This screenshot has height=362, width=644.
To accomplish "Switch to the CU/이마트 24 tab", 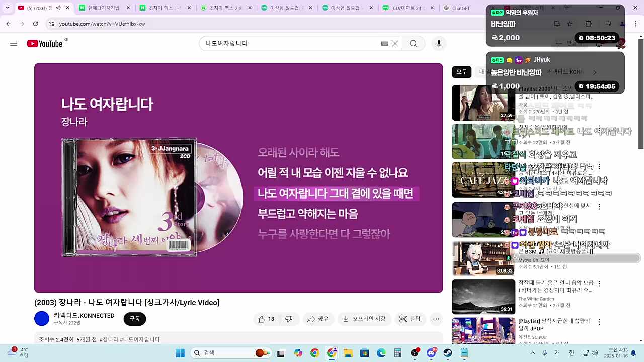I will [x=408, y=8].
